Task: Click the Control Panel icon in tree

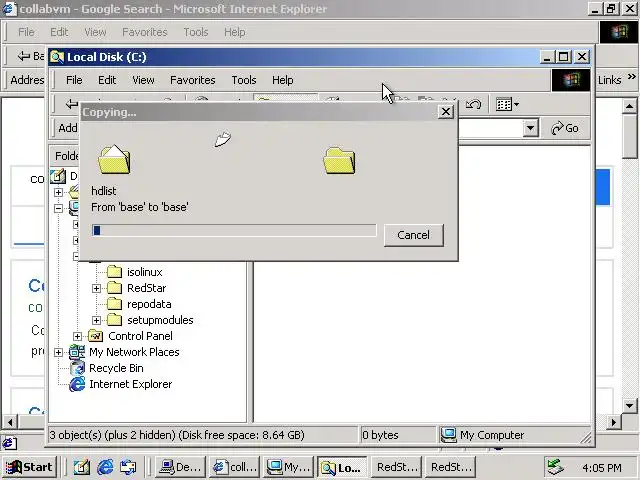Action: pos(96,336)
